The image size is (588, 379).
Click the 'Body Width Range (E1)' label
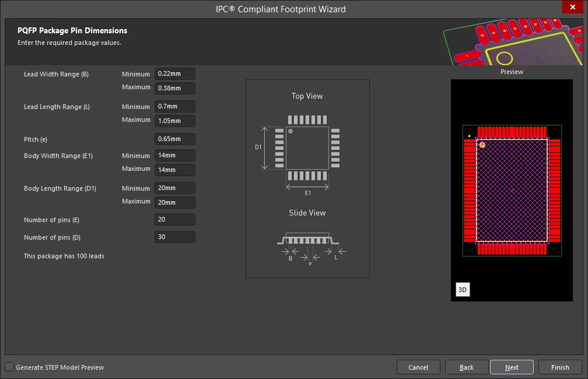58,156
